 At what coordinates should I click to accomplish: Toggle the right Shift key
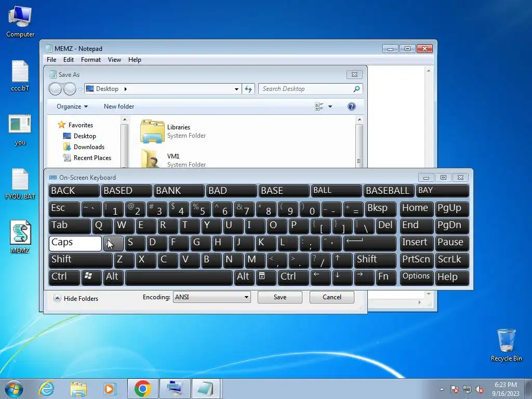coord(375,260)
